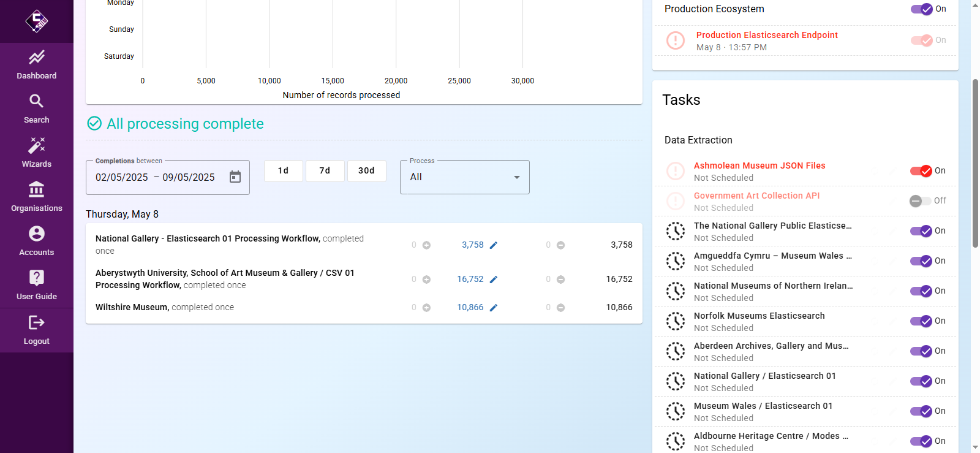980x453 pixels.
Task: Click the schedule clock icon for The National Gallery Public Elasticsearch
Action: [x=676, y=231]
